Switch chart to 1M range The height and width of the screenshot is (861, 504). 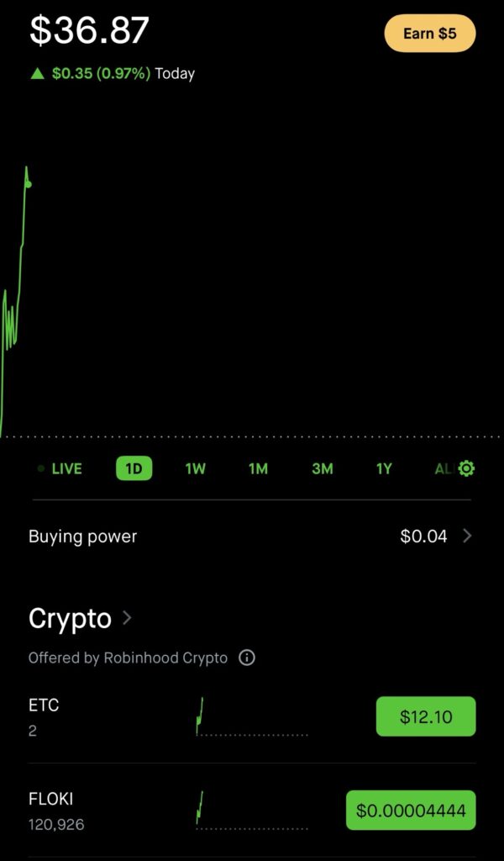click(x=258, y=468)
